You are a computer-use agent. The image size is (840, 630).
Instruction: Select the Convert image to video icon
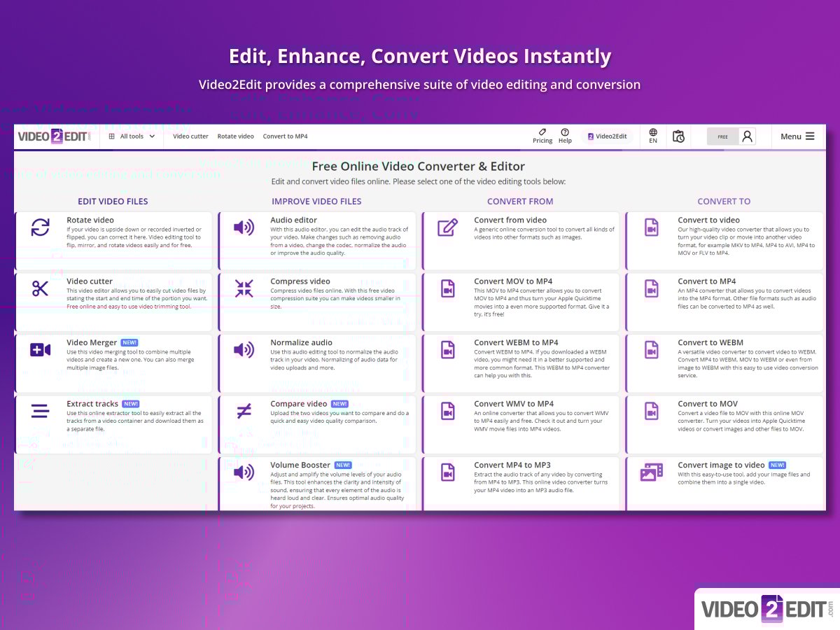click(650, 472)
